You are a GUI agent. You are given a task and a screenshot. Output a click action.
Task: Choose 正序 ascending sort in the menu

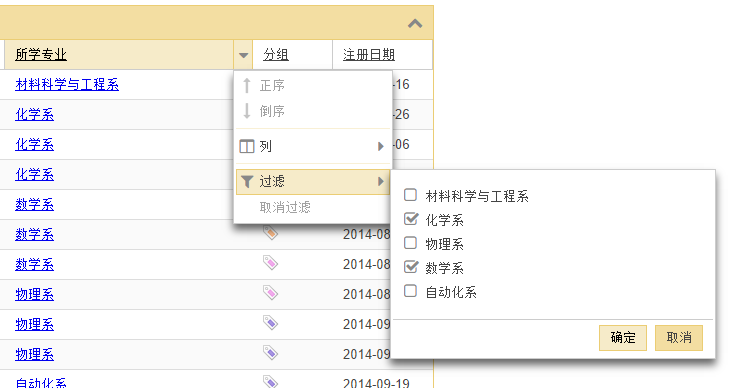[x=313, y=86]
